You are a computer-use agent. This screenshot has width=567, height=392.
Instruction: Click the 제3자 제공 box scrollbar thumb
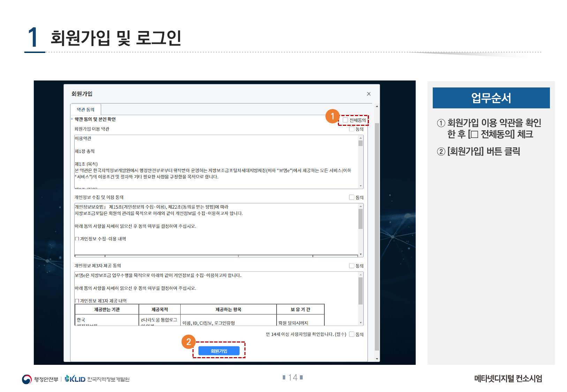(x=361, y=291)
